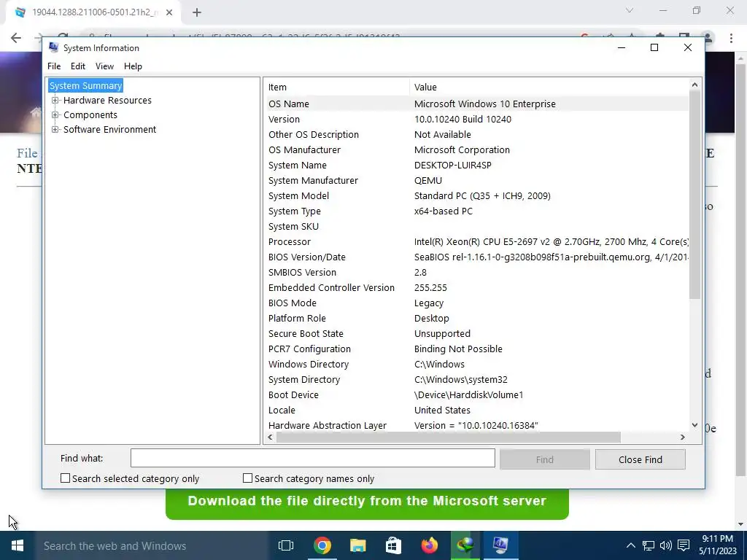Enable Search category names only

pos(247,478)
